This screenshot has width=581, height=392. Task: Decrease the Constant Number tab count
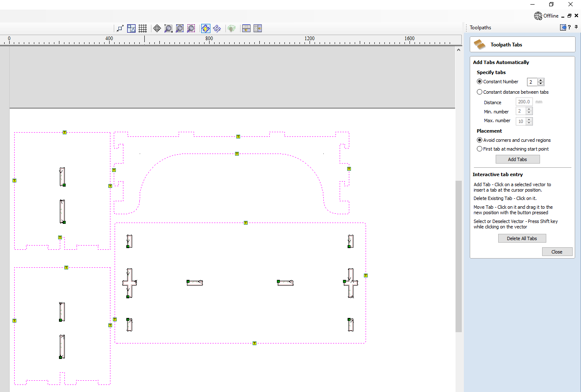point(541,84)
